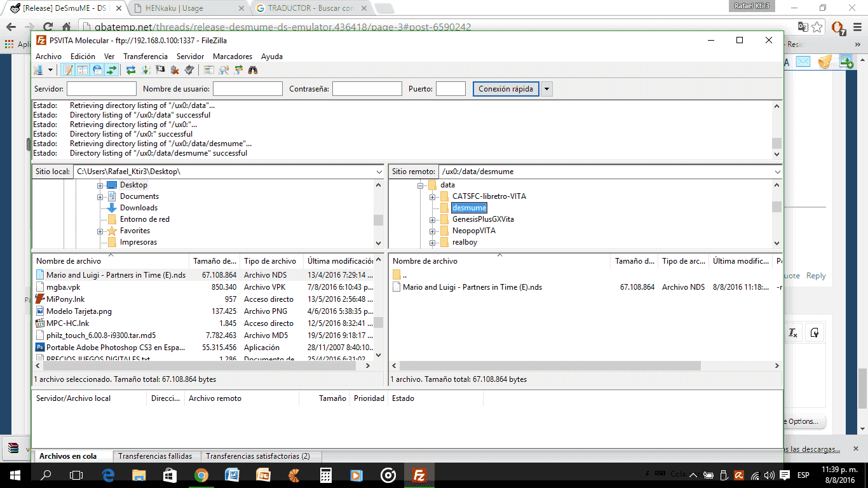Image resolution: width=868 pixels, height=488 pixels.
Task: Click the Nombre de usuario field
Action: pos(248,89)
